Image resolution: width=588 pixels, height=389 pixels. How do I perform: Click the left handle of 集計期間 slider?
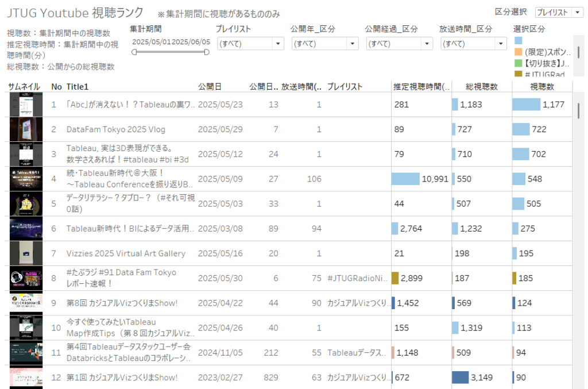(x=134, y=52)
